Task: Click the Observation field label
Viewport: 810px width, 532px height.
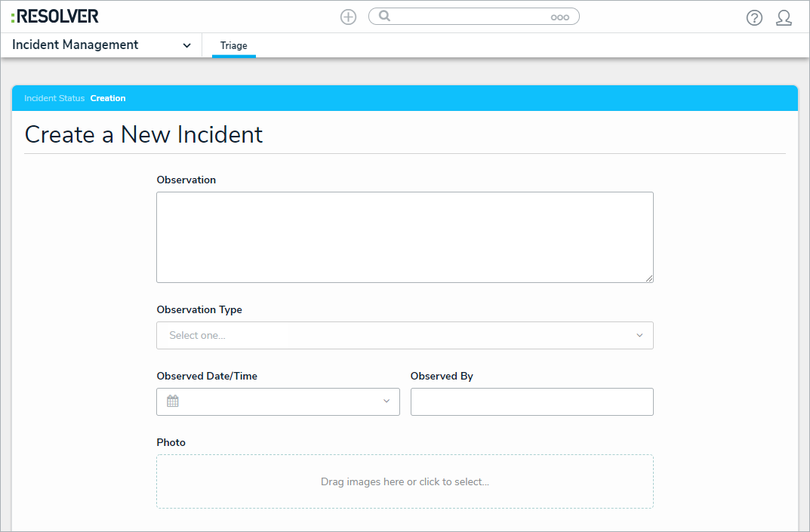Action: (186, 180)
